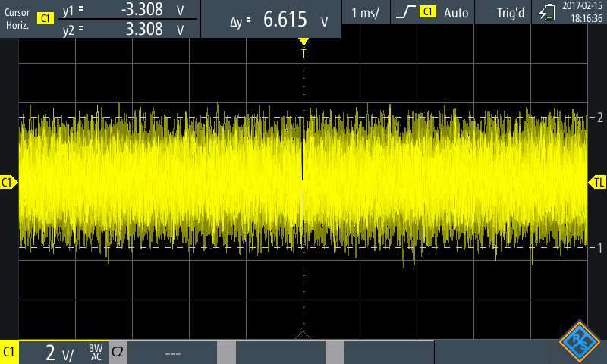Click the Δy 6.615 V readout

coord(278,20)
